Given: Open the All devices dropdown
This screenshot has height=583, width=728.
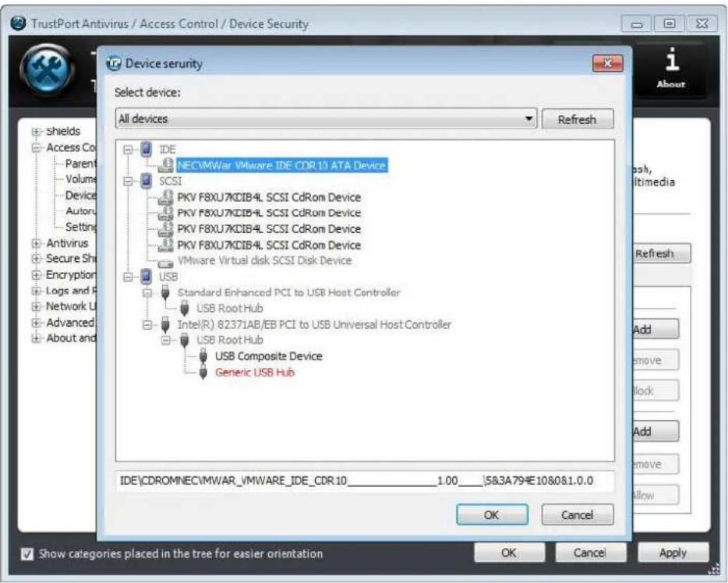Looking at the screenshot, I should coord(326,118).
